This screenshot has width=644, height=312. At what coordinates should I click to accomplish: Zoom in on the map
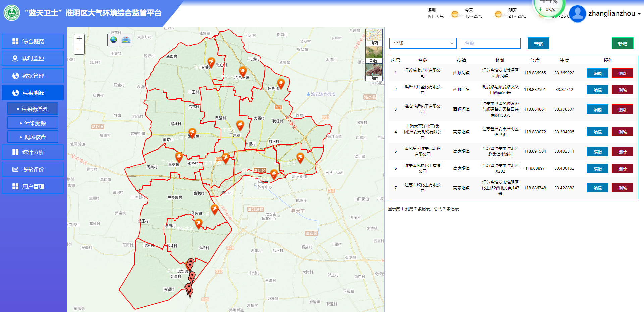click(x=79, y=39)
